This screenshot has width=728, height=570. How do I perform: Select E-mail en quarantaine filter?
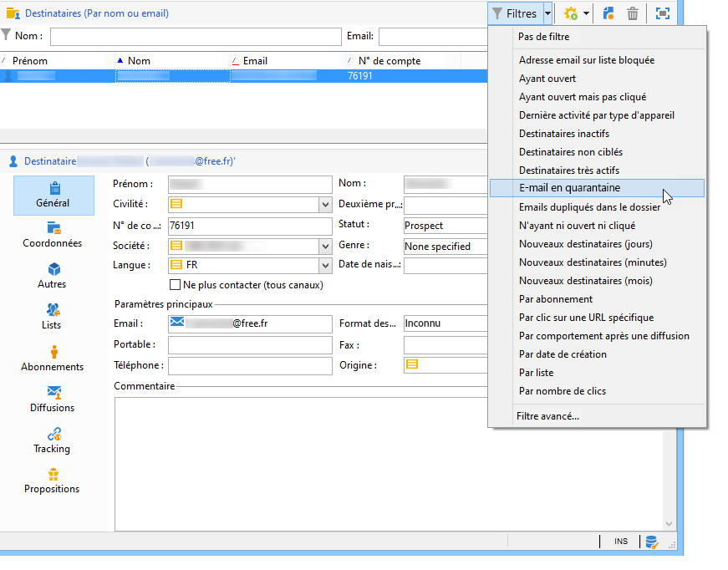597,188
